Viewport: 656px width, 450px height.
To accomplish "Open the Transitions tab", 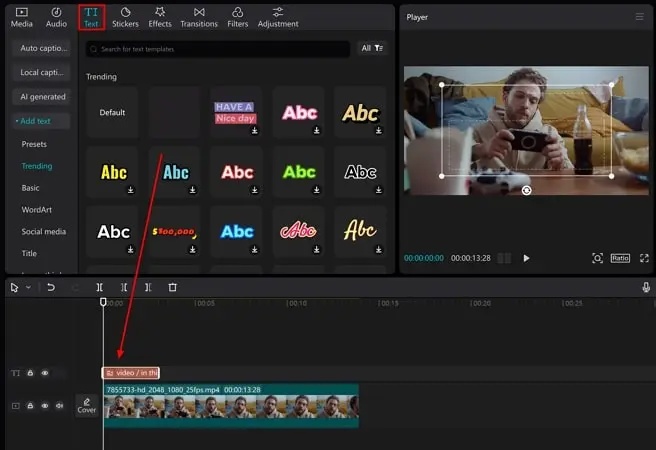I will 199,18.
